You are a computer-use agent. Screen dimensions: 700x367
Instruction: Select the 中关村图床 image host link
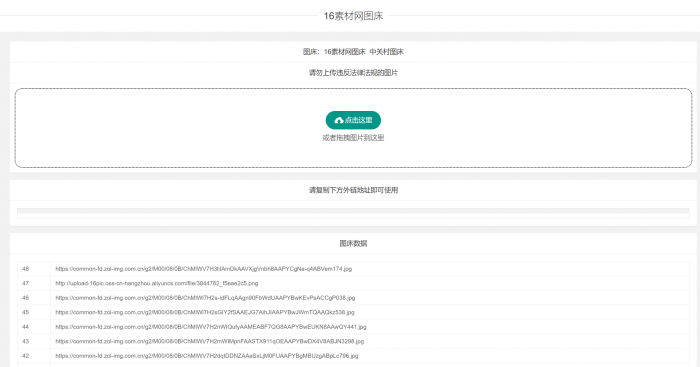386,52
